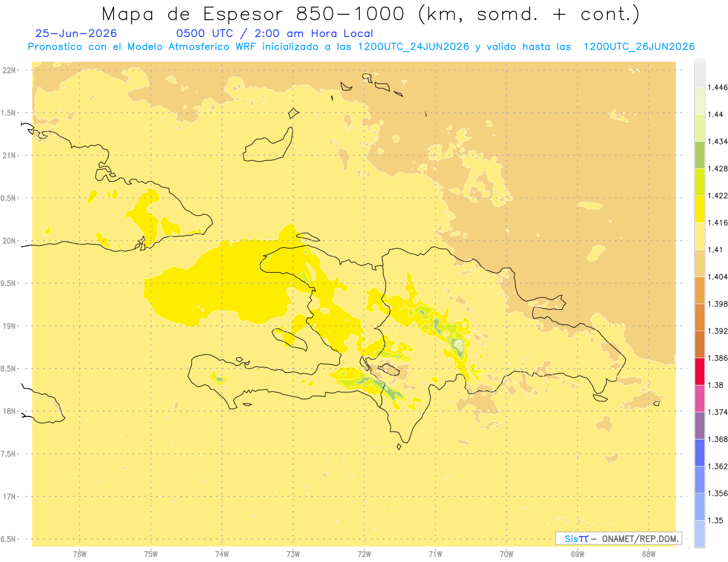Click the 1.44 colorbar value
The width and height of the screenshot is (728, 562).
[716, 115]
